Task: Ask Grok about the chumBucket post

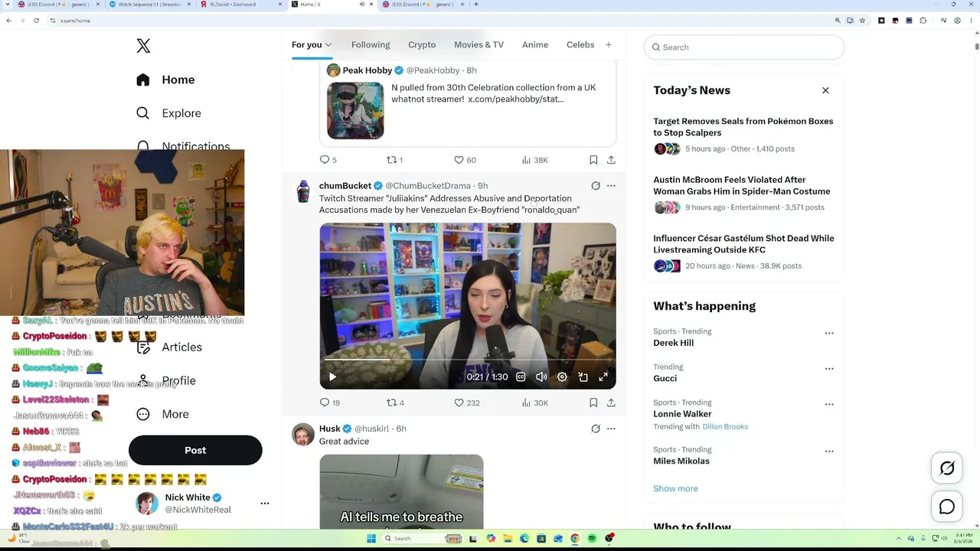Action: (x=596, y=185)
